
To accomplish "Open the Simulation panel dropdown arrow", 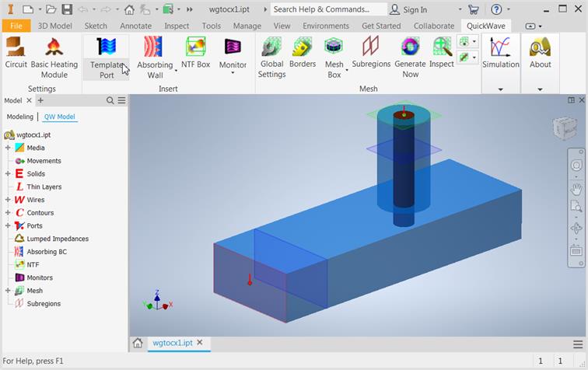I will 500,89.
